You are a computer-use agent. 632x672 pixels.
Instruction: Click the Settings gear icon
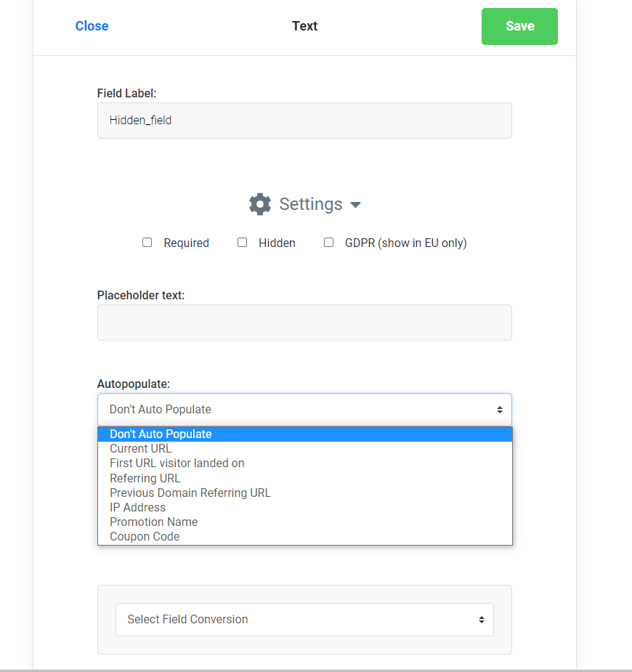pos(260,204)
